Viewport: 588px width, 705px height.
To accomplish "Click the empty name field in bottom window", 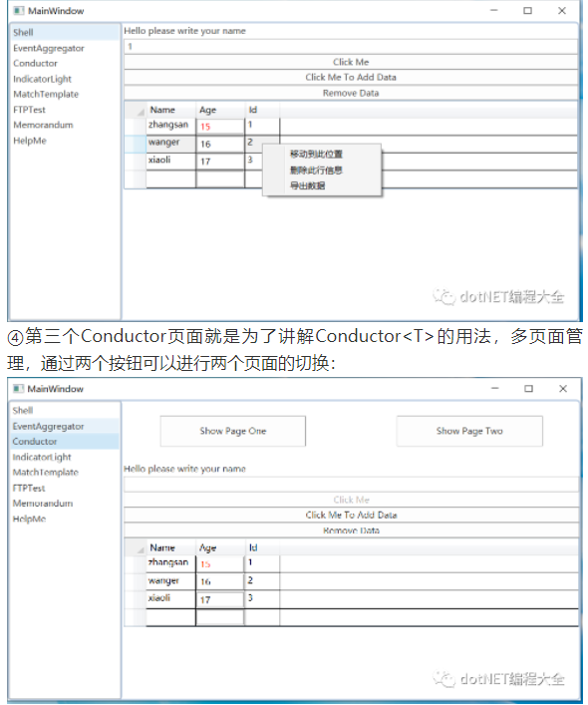I will (x=351, y=485).
